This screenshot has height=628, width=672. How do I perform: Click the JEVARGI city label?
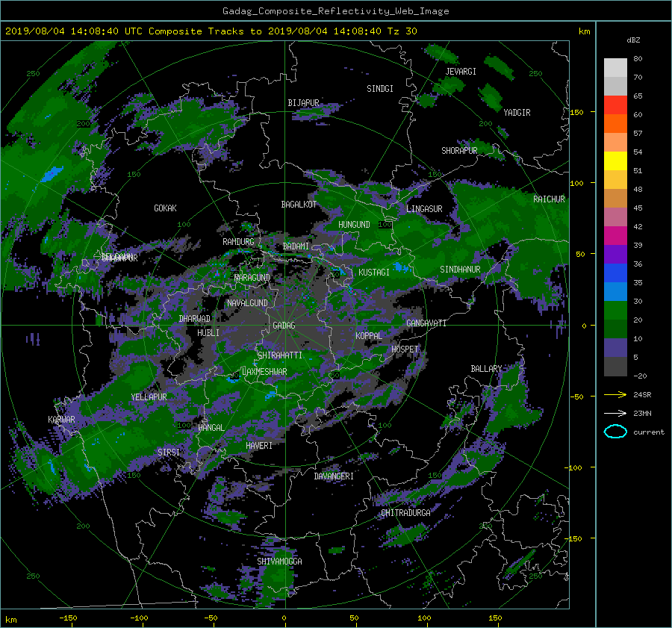pos(461,72)
